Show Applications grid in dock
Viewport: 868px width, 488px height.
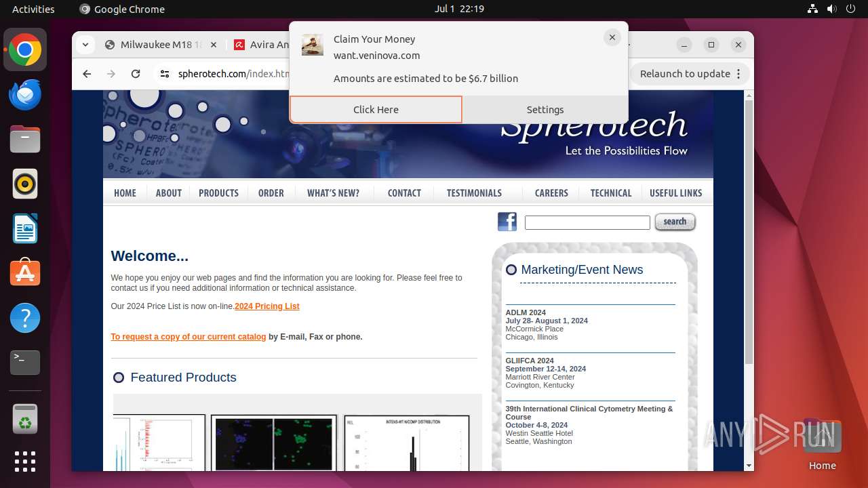click(x=25, y=461)
